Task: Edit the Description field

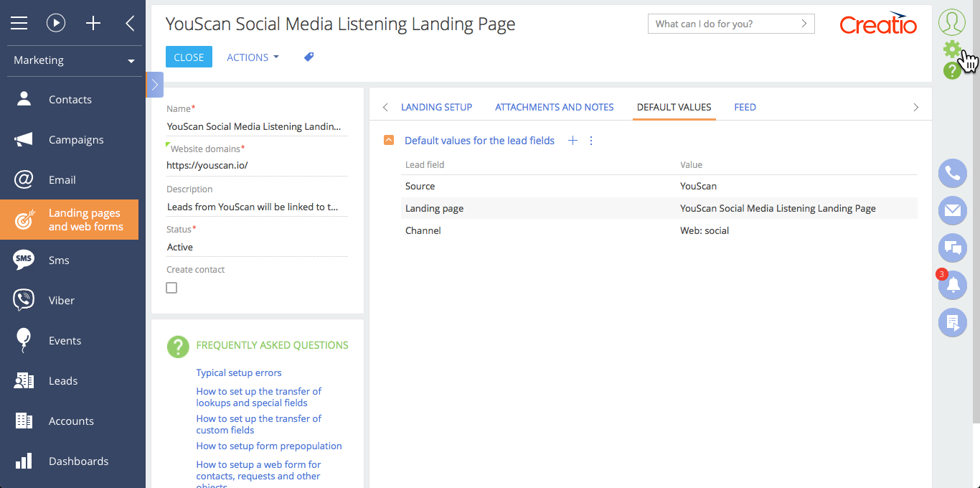Action: (x=257, y=207)
